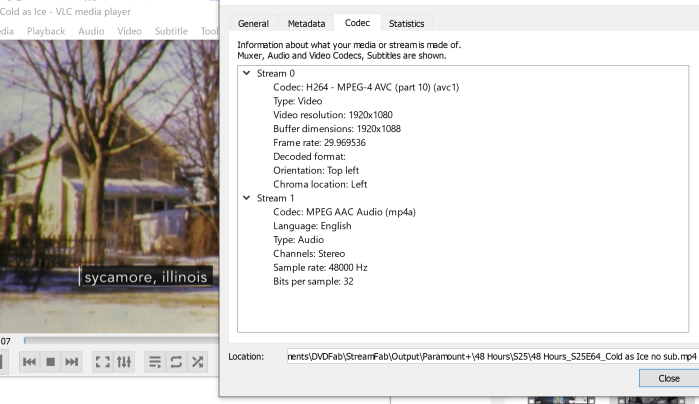Image resolution: width=699 pixels, height=404 pixels.
Task: Select the 'Sample rate: 48000 Hz' row
Action: (320, 268)
